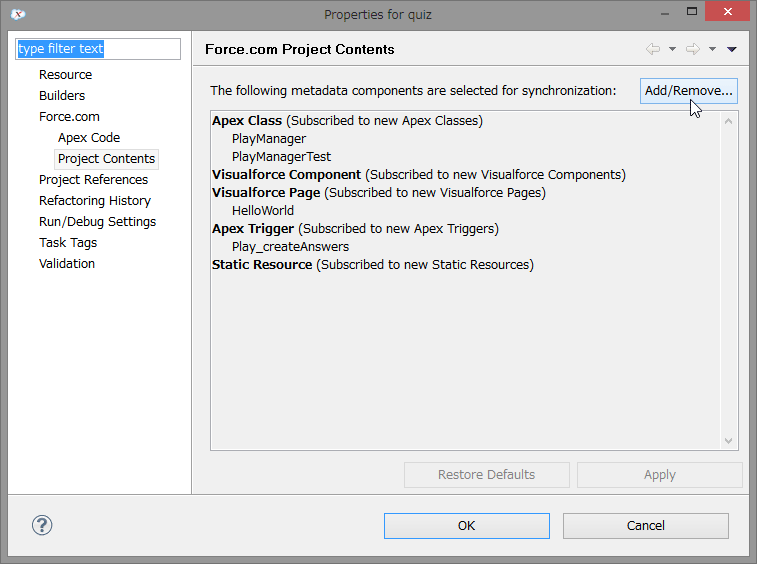The height and width of the screenshot is (564, 757).
Task: Click the Static Resource heading
Action: pyautogui.click(x=262, y=265)
